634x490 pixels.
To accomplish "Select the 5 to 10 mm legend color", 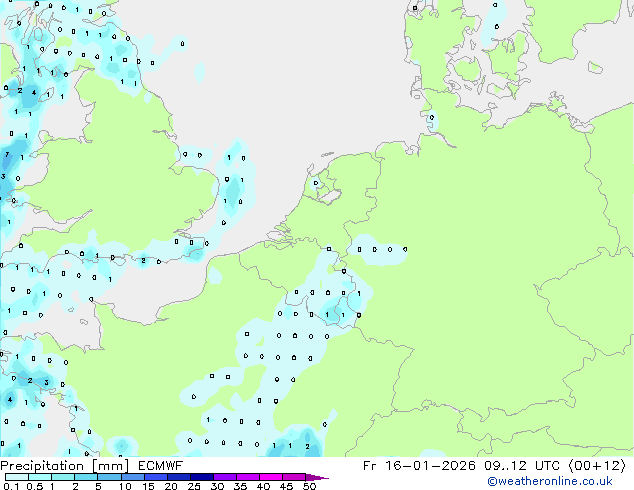I will pyautogui.click(x=109, y=477).
